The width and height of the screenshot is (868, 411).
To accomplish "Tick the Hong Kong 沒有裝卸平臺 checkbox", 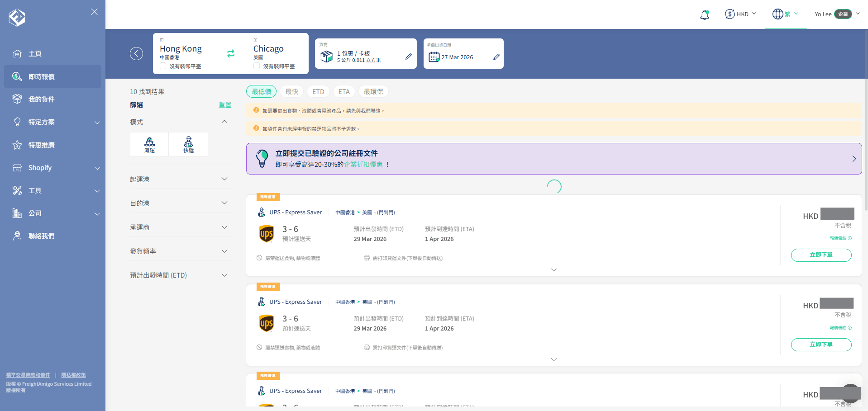I will click(163, 66).
